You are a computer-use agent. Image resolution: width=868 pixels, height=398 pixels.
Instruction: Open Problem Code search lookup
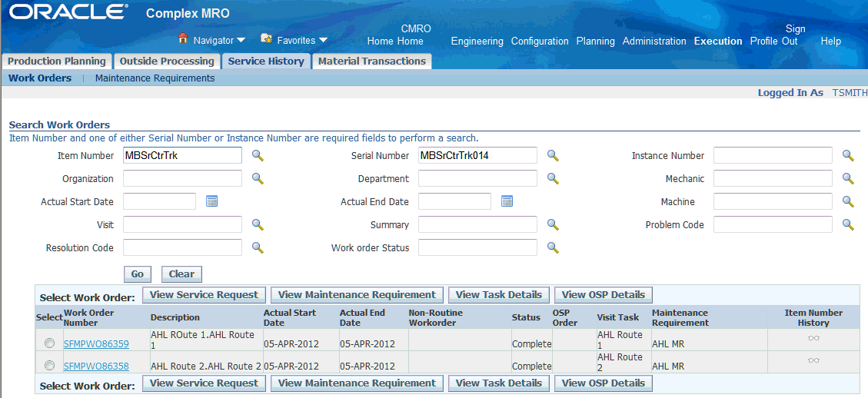point(848,224)
